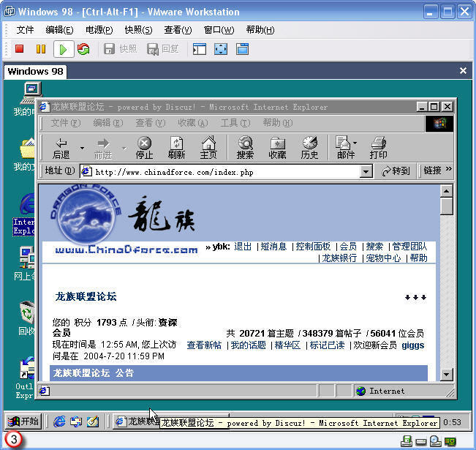The image size is (476, 450).
Task: Click the IE page scrollbar down arrow
Action: (446, 375)
